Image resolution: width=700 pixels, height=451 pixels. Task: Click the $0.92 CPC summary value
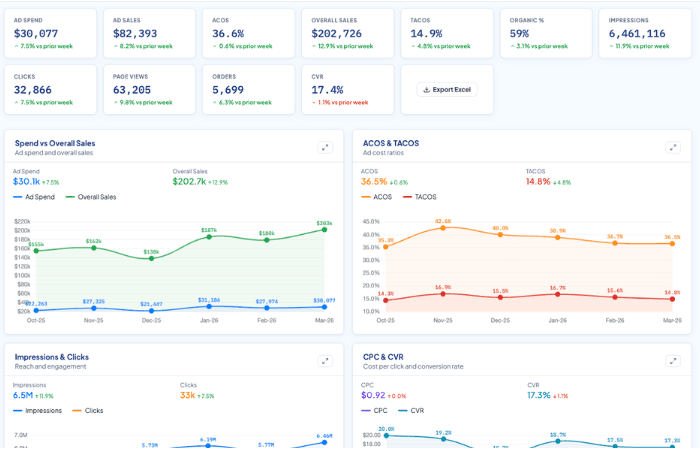(x=373, y=395)
